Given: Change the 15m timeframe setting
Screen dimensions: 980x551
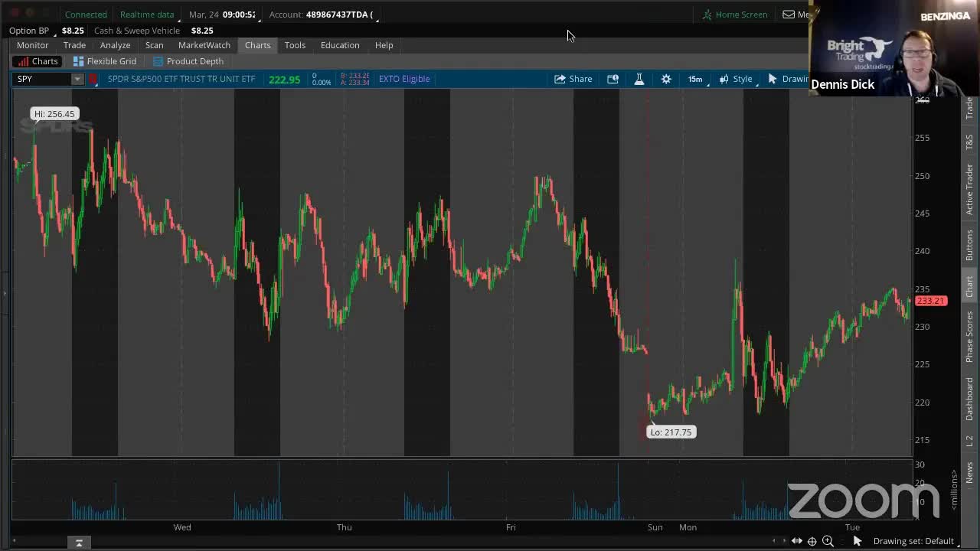Looking at the screenshot, I should (695, 79).
